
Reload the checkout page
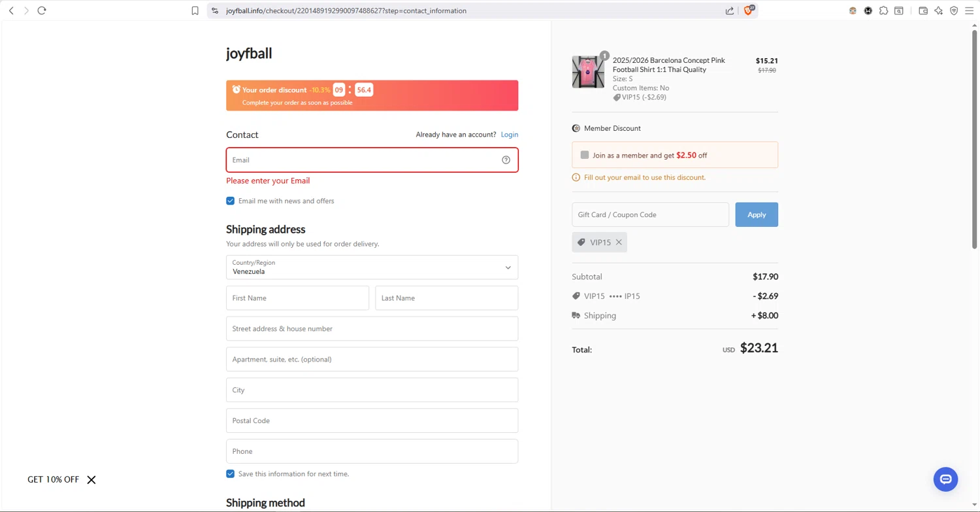(x=42, y=10)
